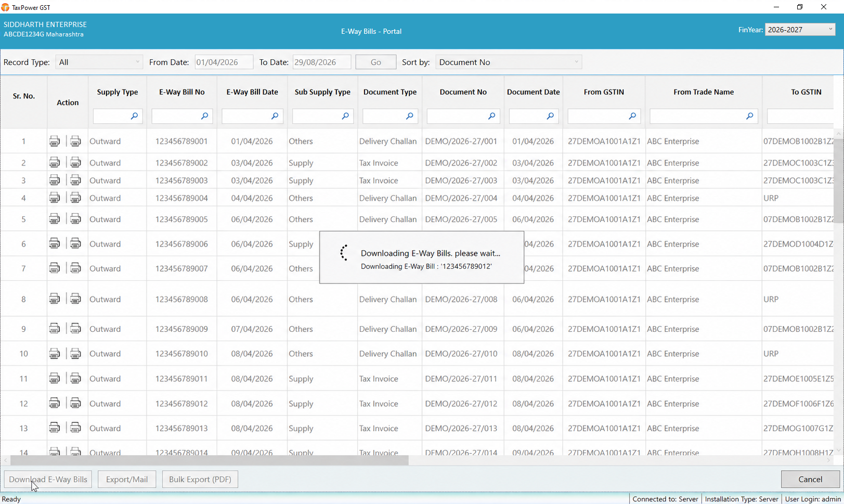Image resolution: width=844 pixels, height=504 pixels.
Task: Click left printer icon in row 12
Action: [x=55, y=403]
